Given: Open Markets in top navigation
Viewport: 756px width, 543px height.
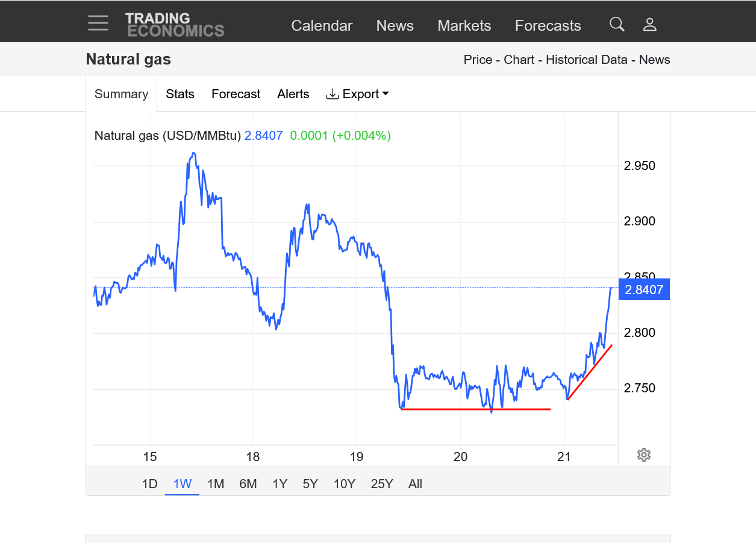Looking at the screenshot, I should pyautogui.click(x=464, y=26).
